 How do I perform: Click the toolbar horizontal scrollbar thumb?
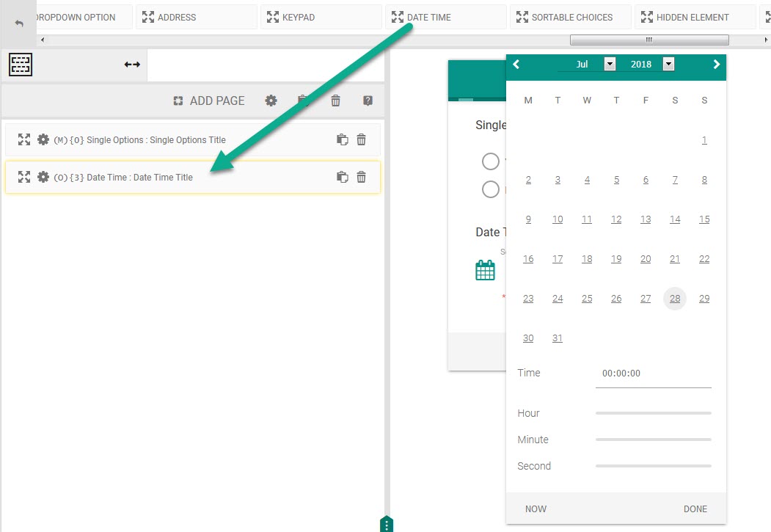649,40
